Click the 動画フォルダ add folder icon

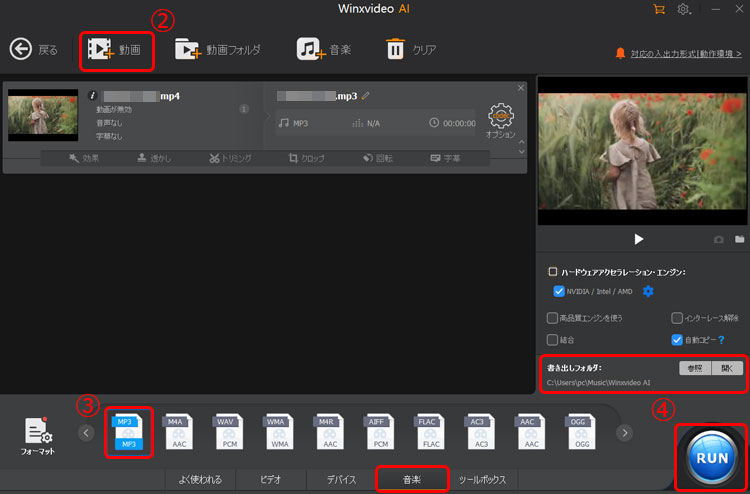[x=188, y=49]
